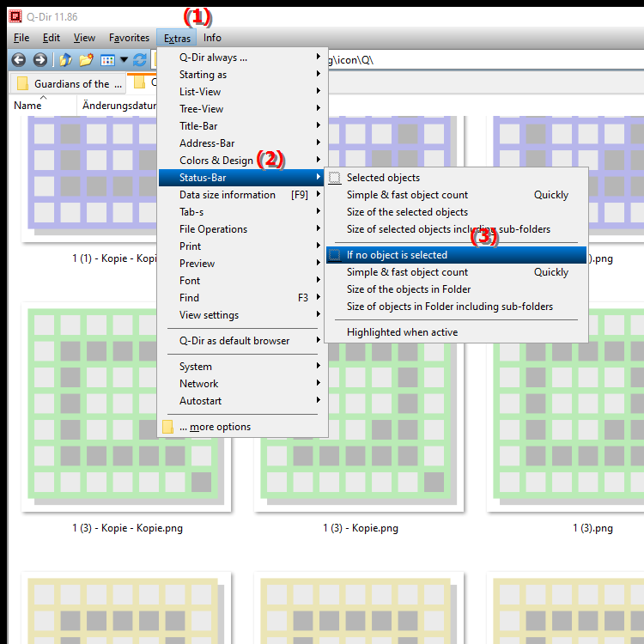Choose Size of the objects in Folder
Screen dimensions: 644x644
(456, 289)
